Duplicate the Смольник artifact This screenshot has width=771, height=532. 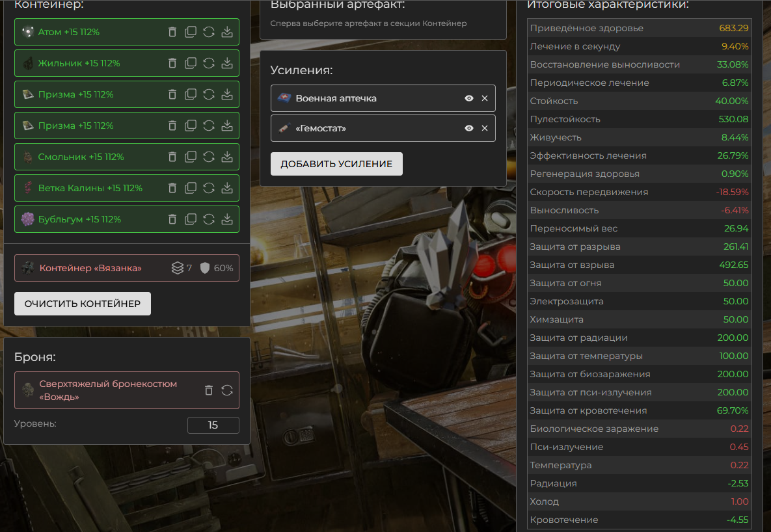coord(191,157)
